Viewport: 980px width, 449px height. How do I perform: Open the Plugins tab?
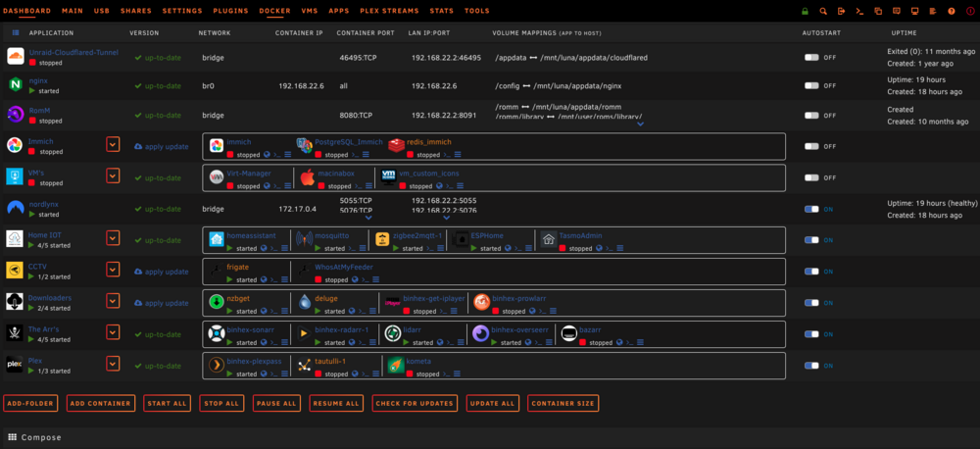(x=230, y=11)
